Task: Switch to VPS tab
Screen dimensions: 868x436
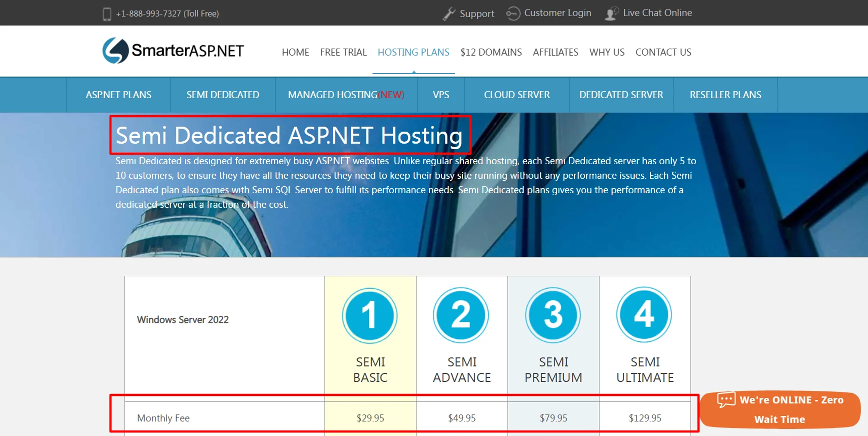Action: (x=441, y=95)
